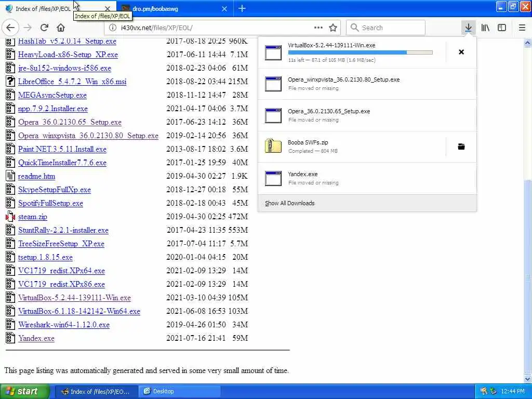The image size is (532, 399).
Task: Close the dro.pm/boobaswg tab
Action: 224,9
